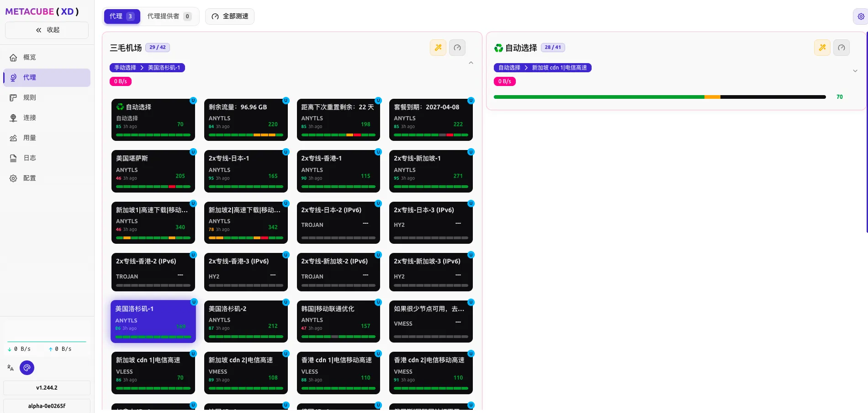This screenshot has height=413, width=868.
Task: Expand the 自动选择 proxy group
Action: [x=855, y=71]
